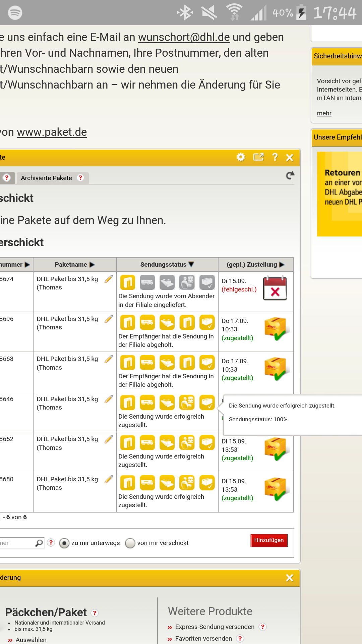The image size is (362, 644).
Task: Edit name of package 8652 pencil icon
Action: click(109, 439)
